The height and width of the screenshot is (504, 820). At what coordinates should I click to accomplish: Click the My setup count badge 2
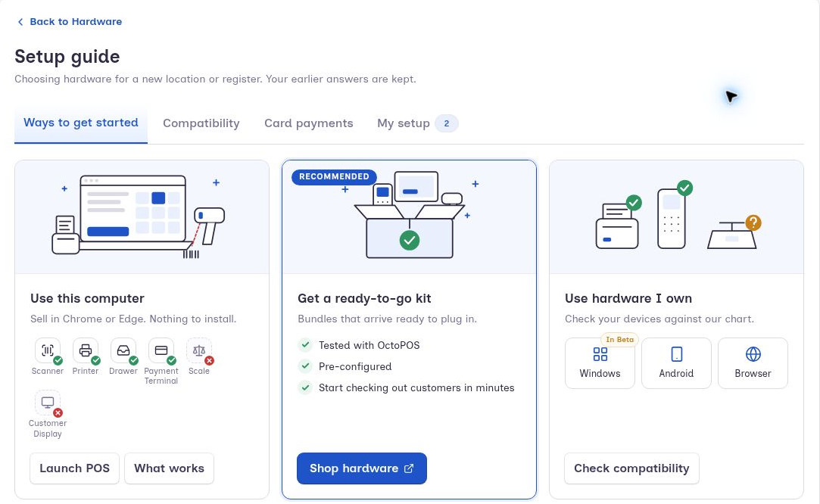(x=447, y=123)
